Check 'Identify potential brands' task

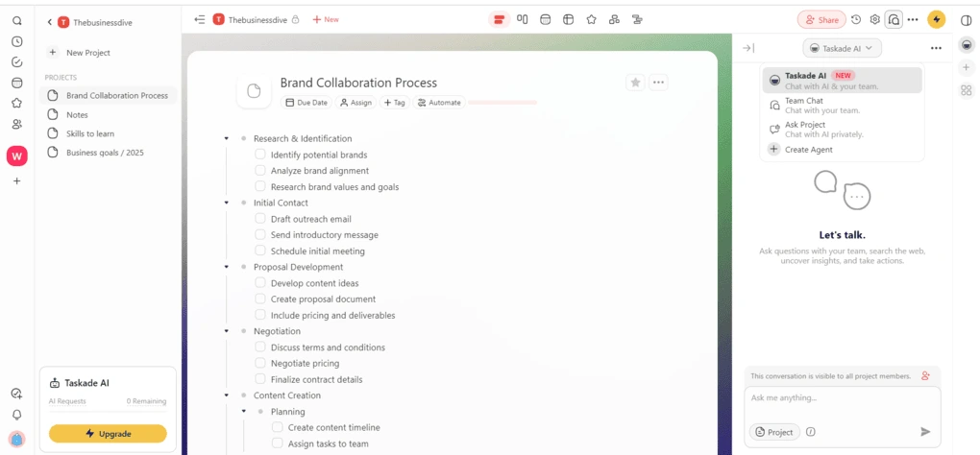(x=260, y=155)
